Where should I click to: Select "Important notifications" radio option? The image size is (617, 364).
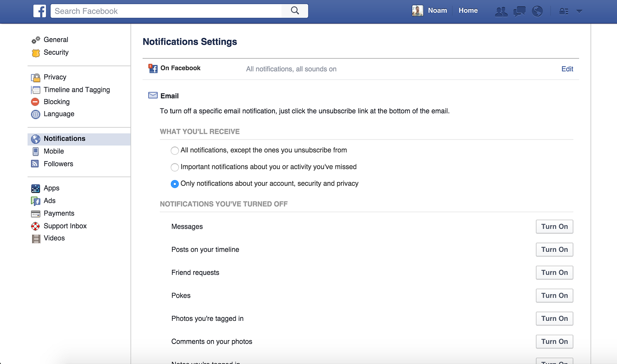175,167
